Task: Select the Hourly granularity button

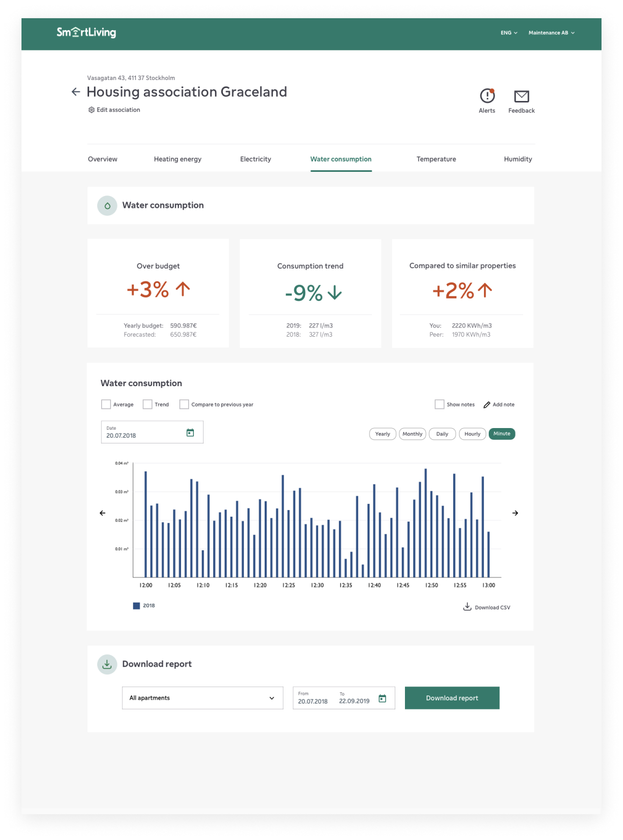Action: click(x=472, y=434)
